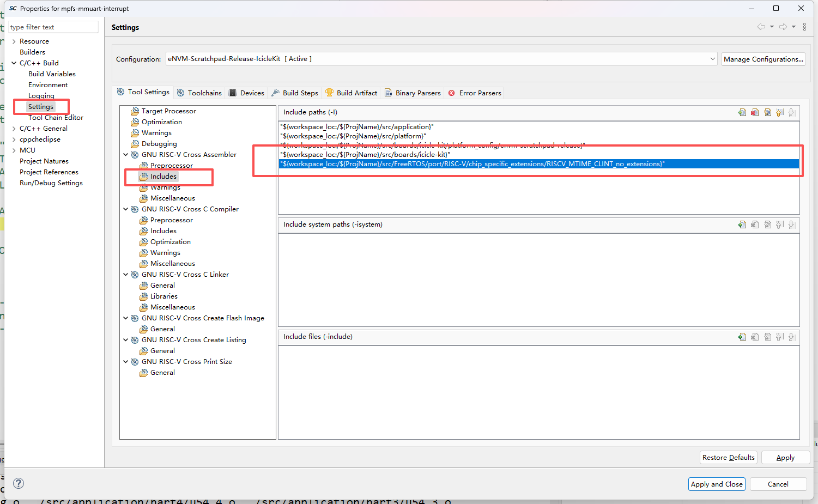Image resolution: width=818 pixels, height=504 pixels.
Task: Move the selected include path (-I) up
Action: click(780, 112)
